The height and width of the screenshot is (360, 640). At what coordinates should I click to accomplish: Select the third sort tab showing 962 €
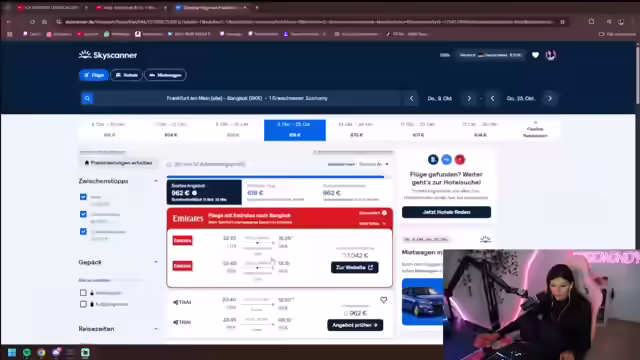click(x=355, y=192)
